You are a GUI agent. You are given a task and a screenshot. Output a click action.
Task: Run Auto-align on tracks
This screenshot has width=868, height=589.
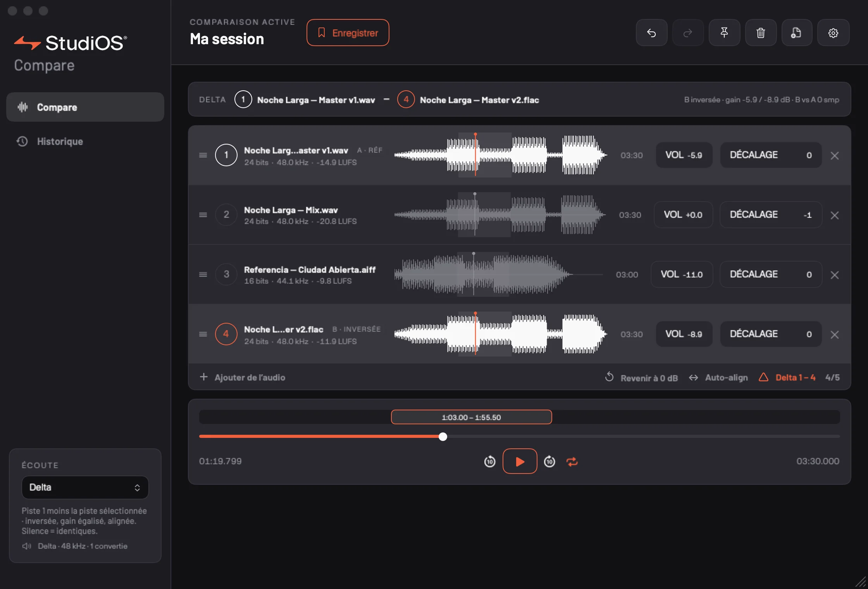pos(718,377)
